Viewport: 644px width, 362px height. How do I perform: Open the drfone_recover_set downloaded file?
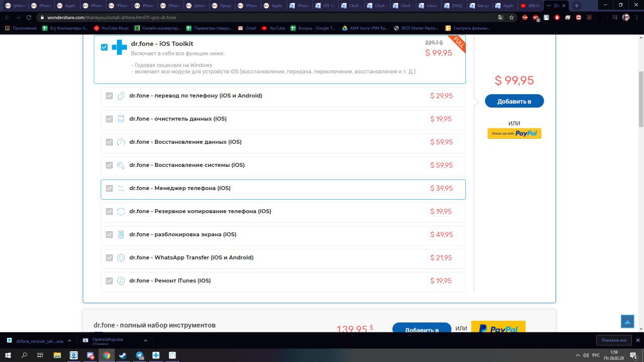click(35, 341)
